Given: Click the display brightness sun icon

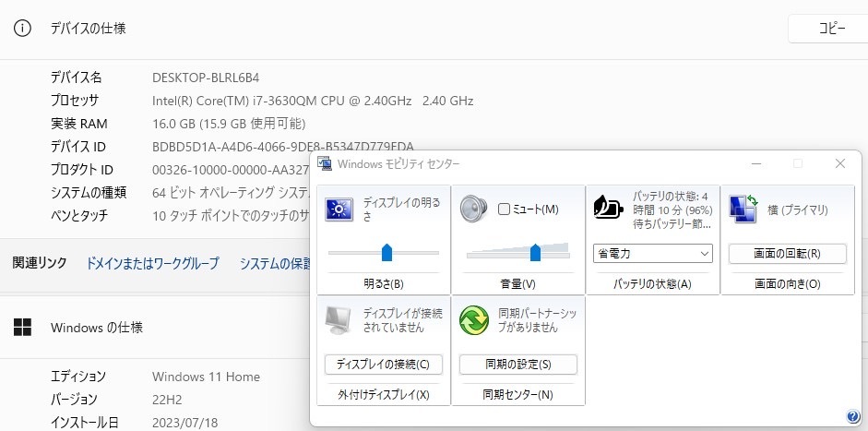Looking at the screenshot, I should point(339,210).
